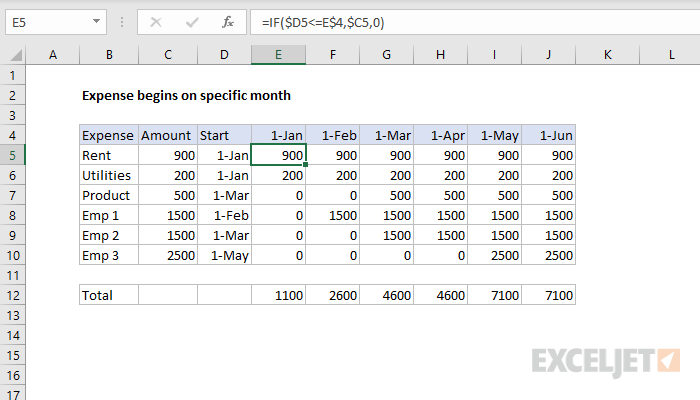Image resolution: width=700 pixels, height=400 pixels.
Task: Click the 'Emp 3' cell
Action: pyautogui.click(x=109, y=255)
